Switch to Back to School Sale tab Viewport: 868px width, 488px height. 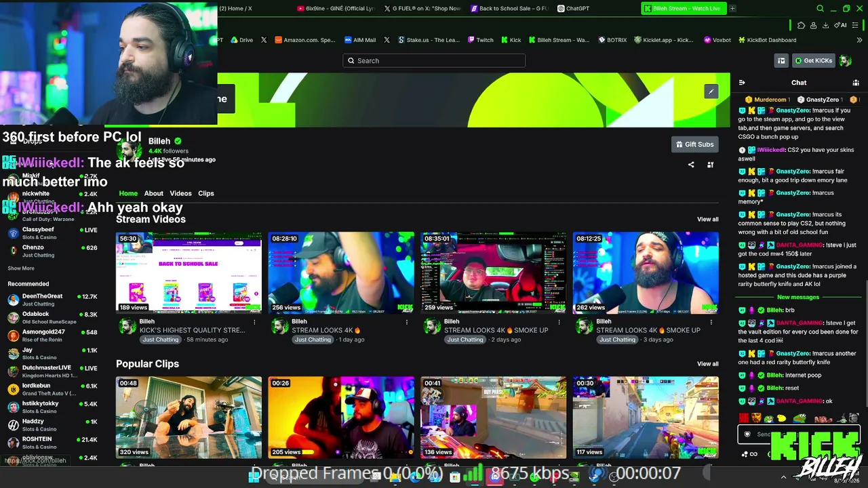509,8
